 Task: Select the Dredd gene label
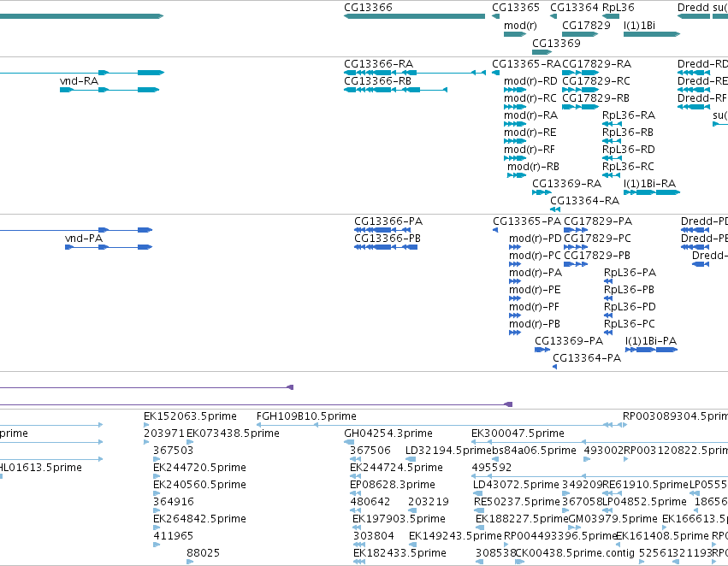coord(693,8)
